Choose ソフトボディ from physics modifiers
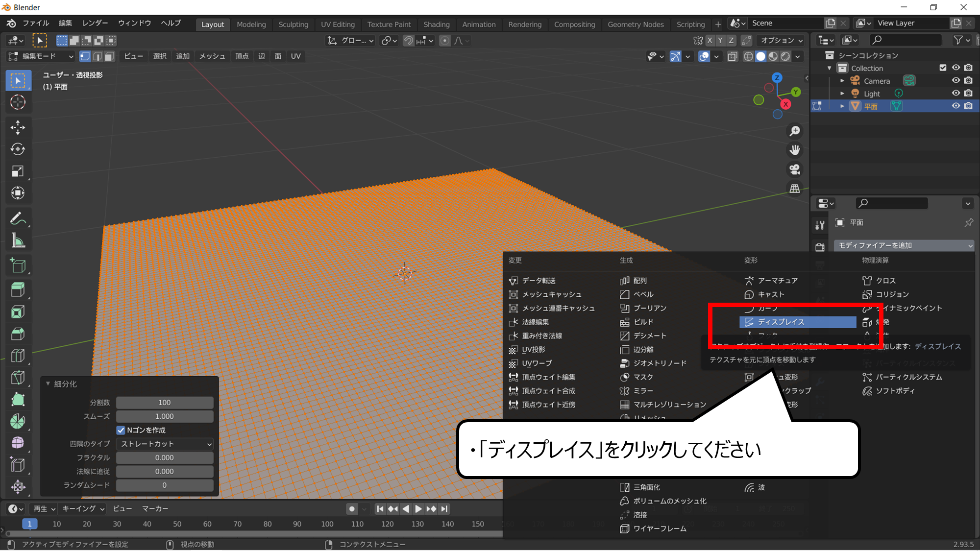 [x=895, y=391]
